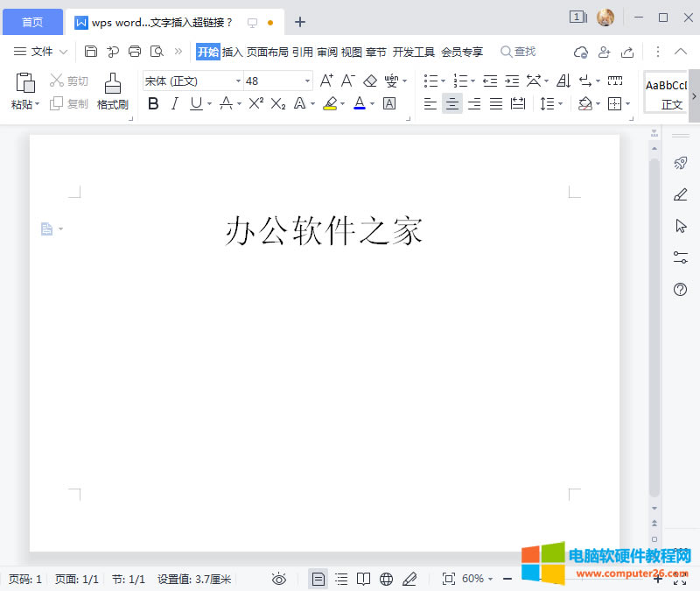The image size is (700, 591).
Task: Click the Save icon in quick toolbar
Action: click(91, 52)
